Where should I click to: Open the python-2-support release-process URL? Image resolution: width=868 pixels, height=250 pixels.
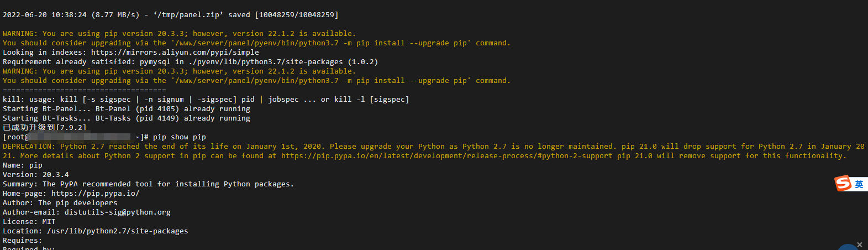[446, 156]
